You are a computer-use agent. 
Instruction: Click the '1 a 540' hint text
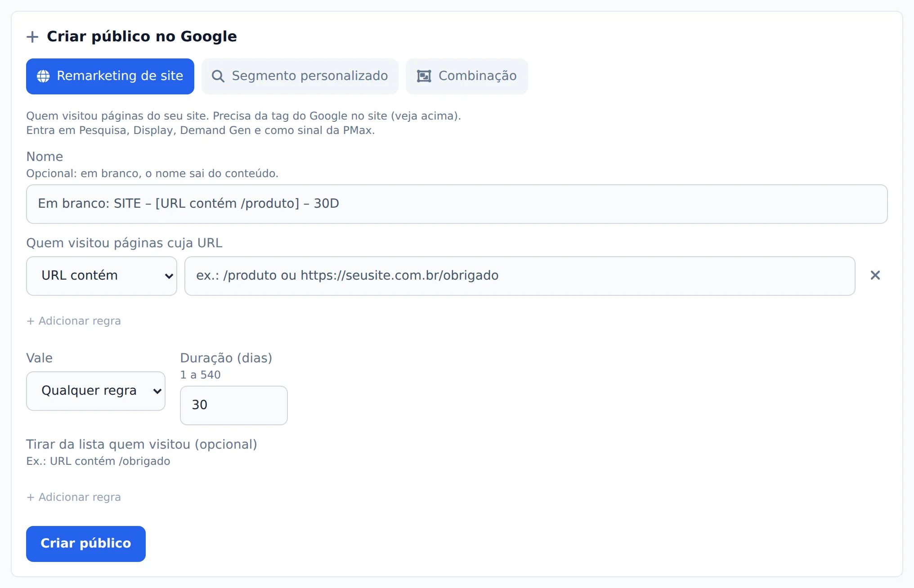[201, 375]
